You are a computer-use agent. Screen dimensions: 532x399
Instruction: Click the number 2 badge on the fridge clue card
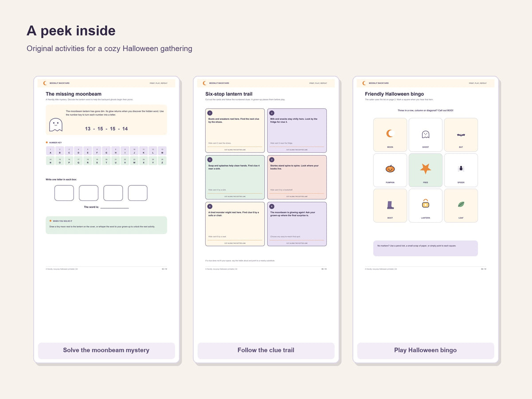(272, 113)
